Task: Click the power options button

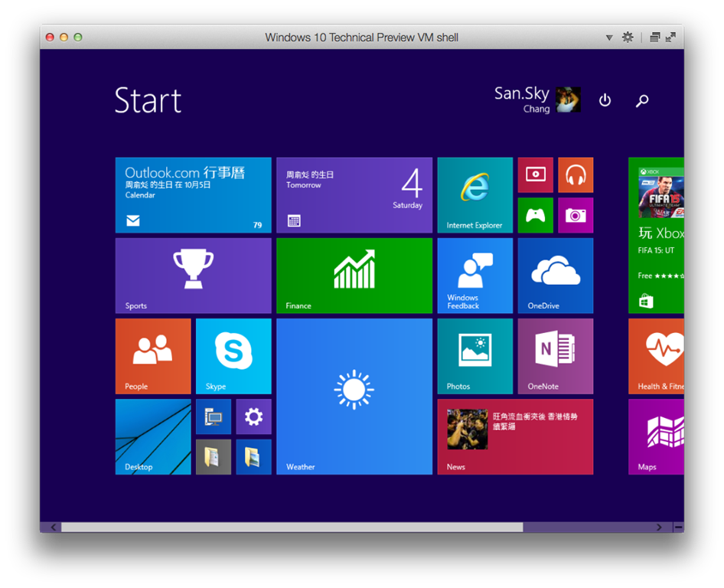Action: pyautogui.click(x=605, y=100)
